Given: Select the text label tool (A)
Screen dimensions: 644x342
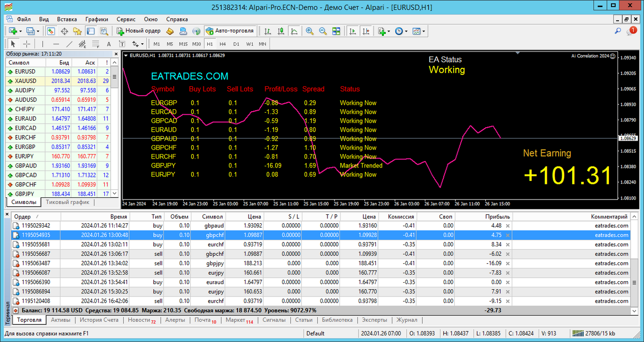Looking at the screenshot, I should (108, 44).
